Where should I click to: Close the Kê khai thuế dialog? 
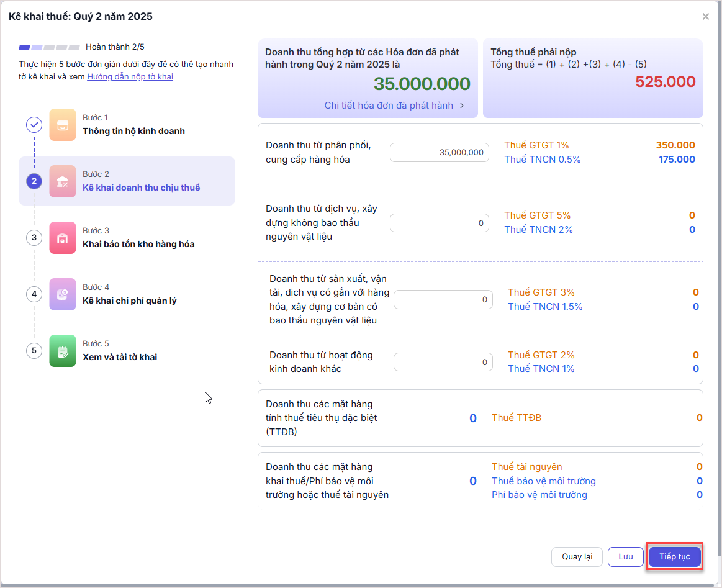pyautogui.click(x=705, y=17)
